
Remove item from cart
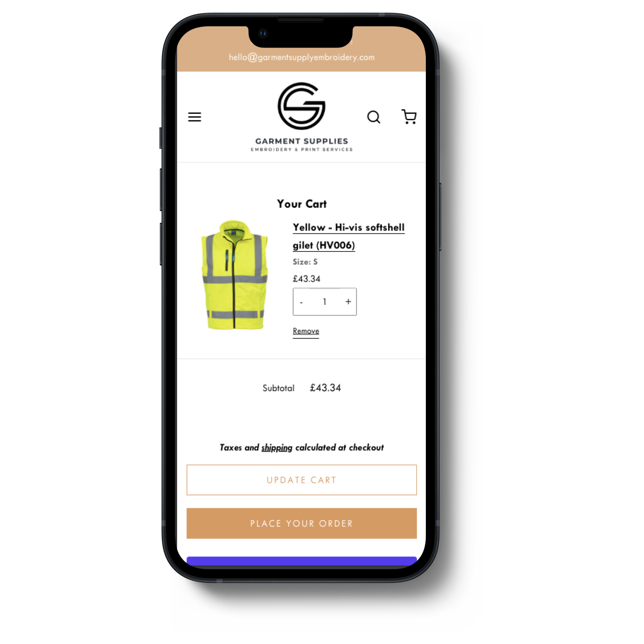(306, 331)
